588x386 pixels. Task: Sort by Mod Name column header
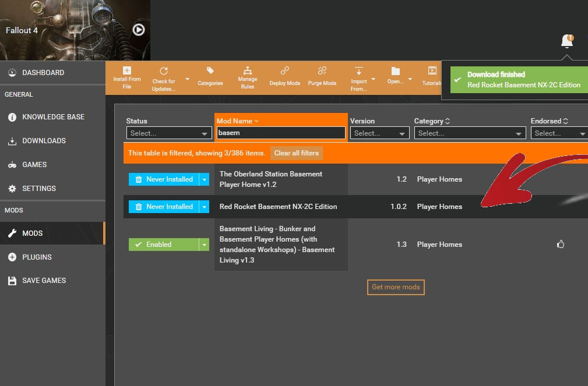(237, 121)
